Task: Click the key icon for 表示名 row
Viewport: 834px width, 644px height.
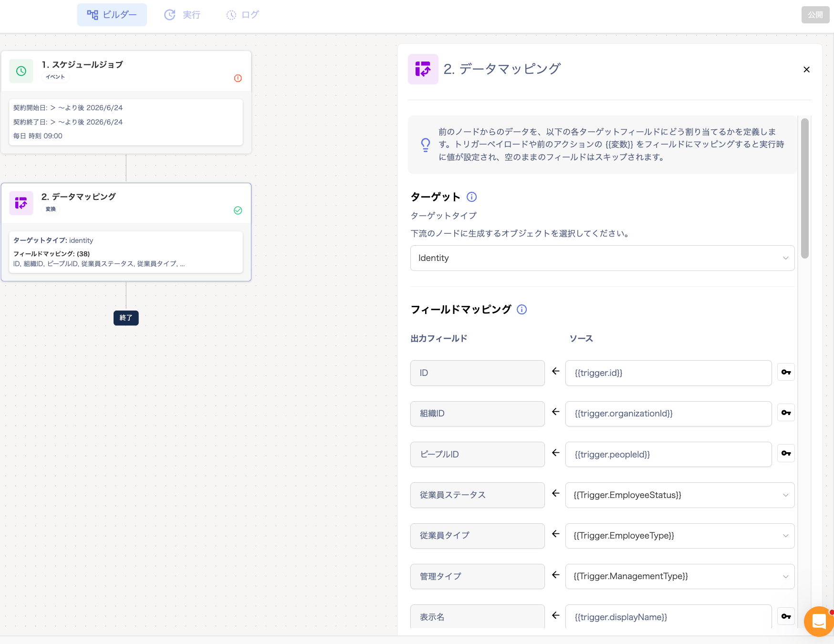Action: (x=786, y=616)
